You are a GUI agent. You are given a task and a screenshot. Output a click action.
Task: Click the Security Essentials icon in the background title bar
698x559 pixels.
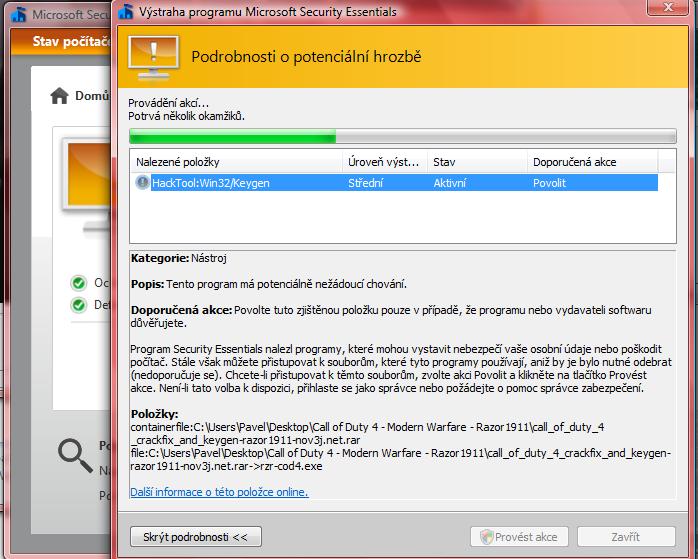pos(19,14)
